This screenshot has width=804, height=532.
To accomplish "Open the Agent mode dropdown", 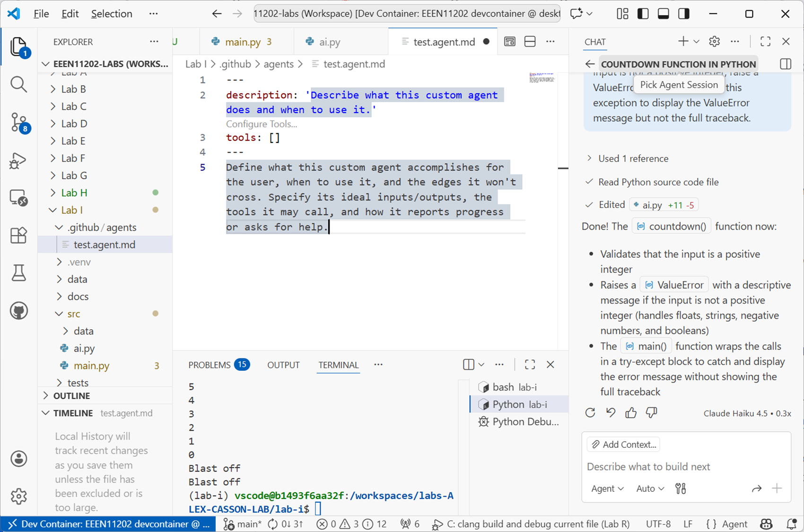I will (607, 488).
